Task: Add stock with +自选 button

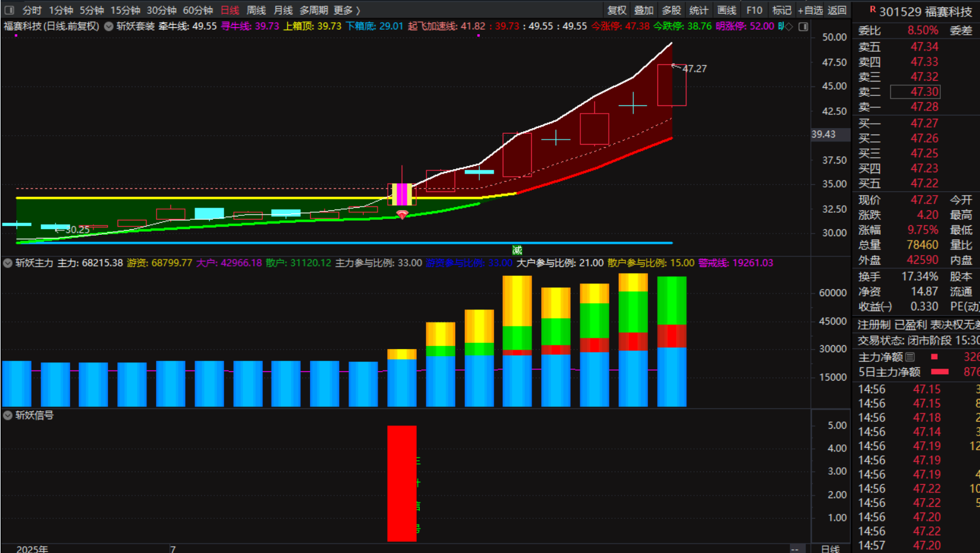Action: (x=810, y=10)
